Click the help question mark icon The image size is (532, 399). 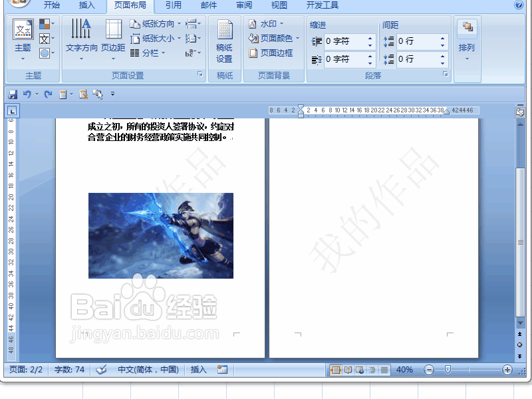[x=519, y=5]
